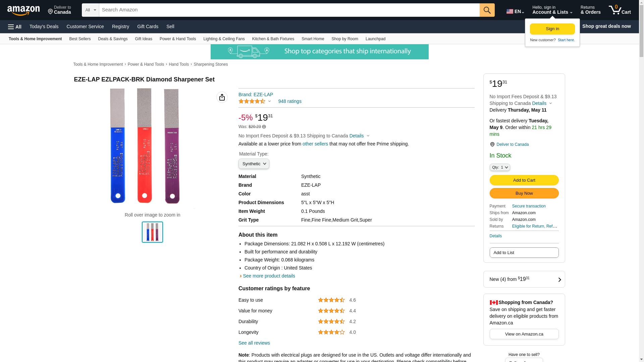Expand New (4) offers chevron

(x=559, y=280)
